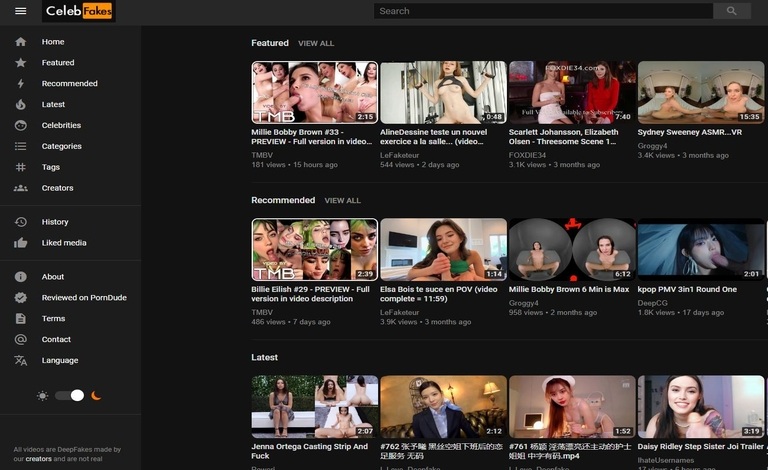Click the History clock icon
Screen dimensions: 768x470
(20, 222)
